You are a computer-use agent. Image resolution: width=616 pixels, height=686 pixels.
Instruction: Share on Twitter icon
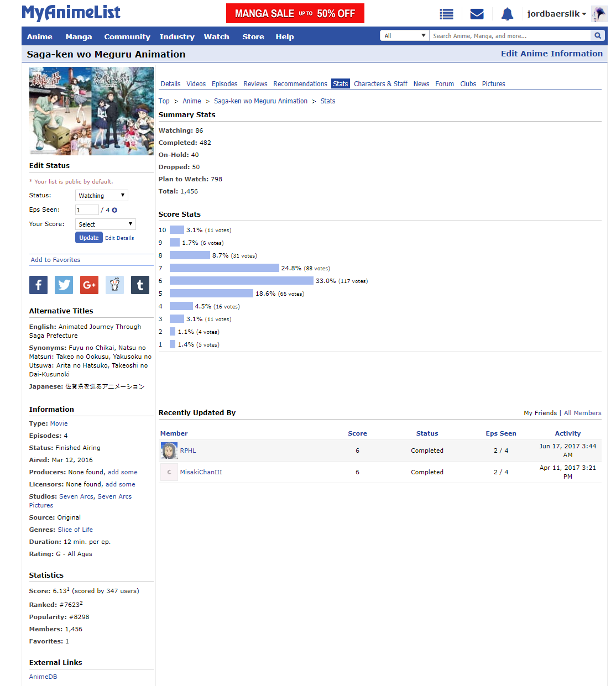[64, 285]
